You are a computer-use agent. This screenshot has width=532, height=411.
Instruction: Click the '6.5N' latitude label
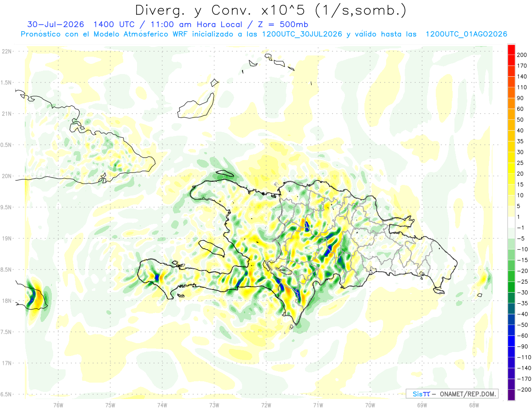[x=6, y=394]
